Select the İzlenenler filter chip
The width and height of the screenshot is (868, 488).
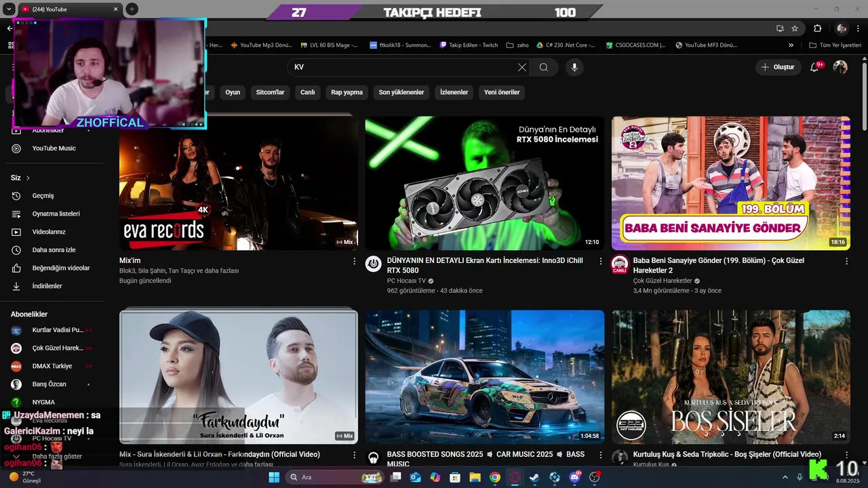coord(454,92)
